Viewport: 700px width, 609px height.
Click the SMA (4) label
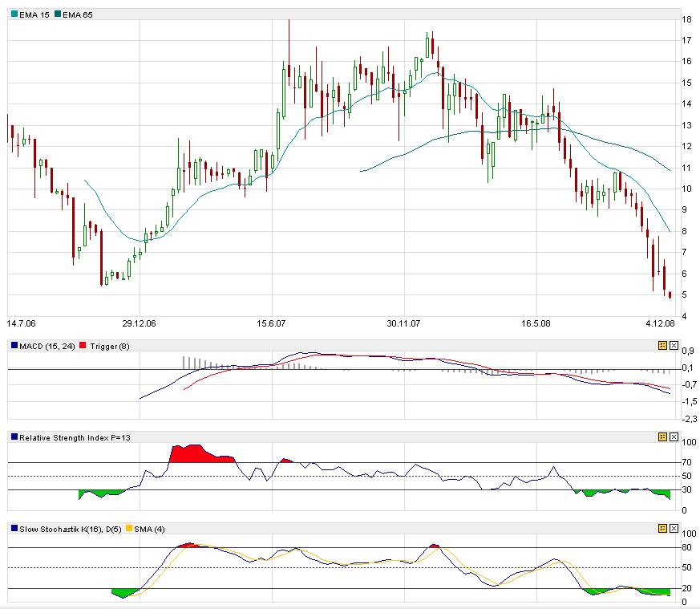[150, 530]
